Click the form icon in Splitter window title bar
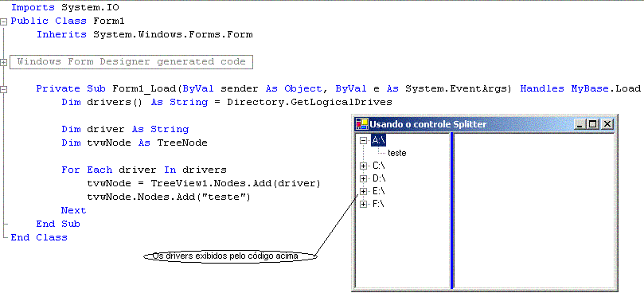The height and width of the screenshot is (293, 644). pyautogui.click(x=362, y=123)
